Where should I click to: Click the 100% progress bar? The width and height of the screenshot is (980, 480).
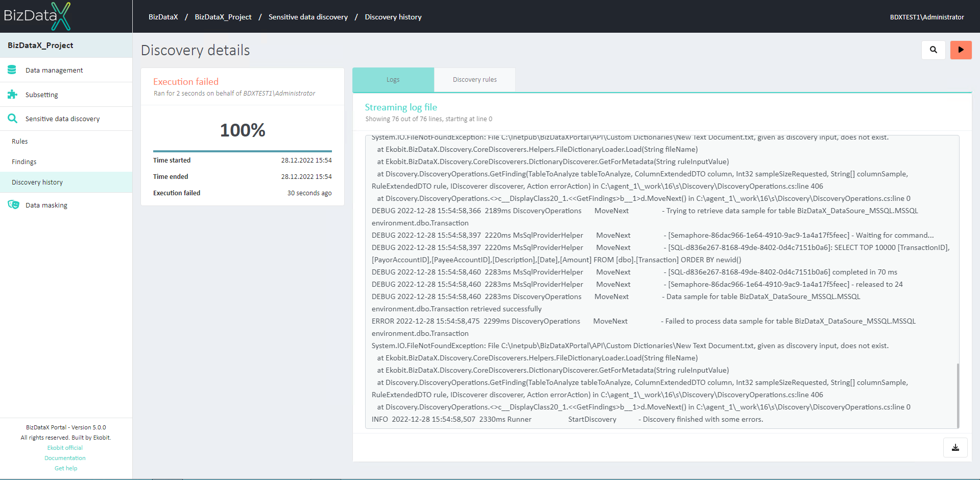pyautogui.click(x=243, y=151)
